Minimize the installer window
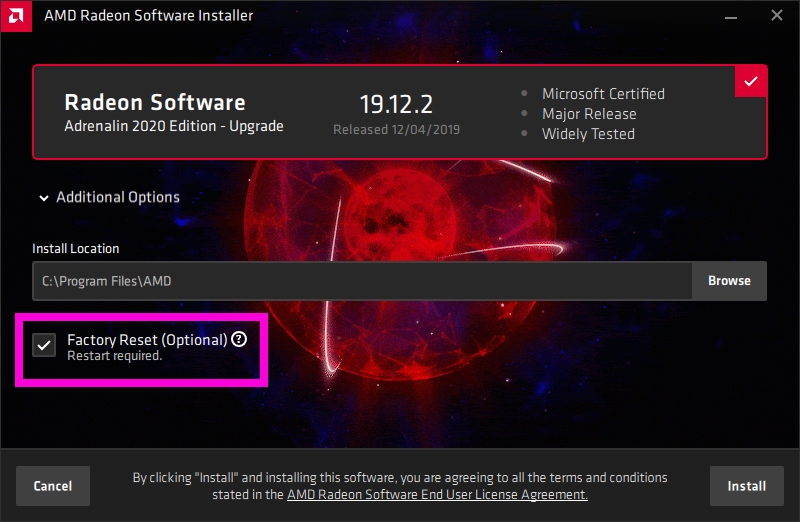This screenshot has width=800, height=522. click(731, 16)
